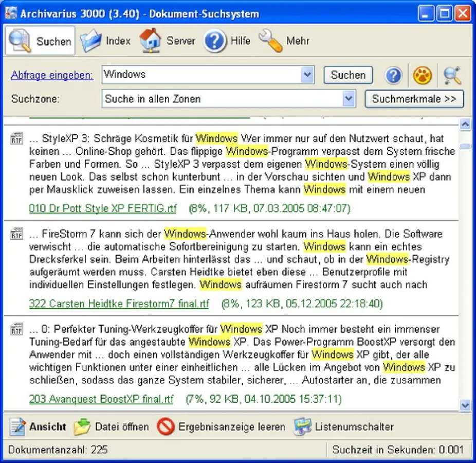Click RTF icon of FireStorm result
The image size is (476, 463).
16,234
